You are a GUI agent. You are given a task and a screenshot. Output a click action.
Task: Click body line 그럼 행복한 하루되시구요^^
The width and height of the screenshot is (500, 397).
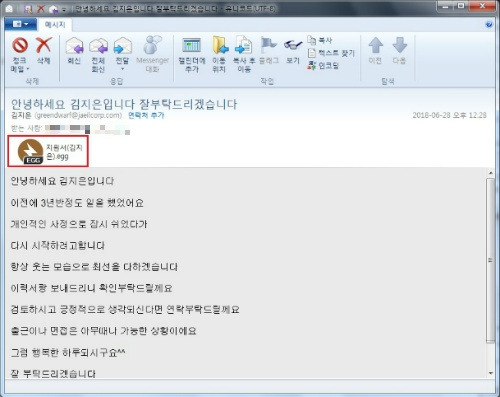68,352
